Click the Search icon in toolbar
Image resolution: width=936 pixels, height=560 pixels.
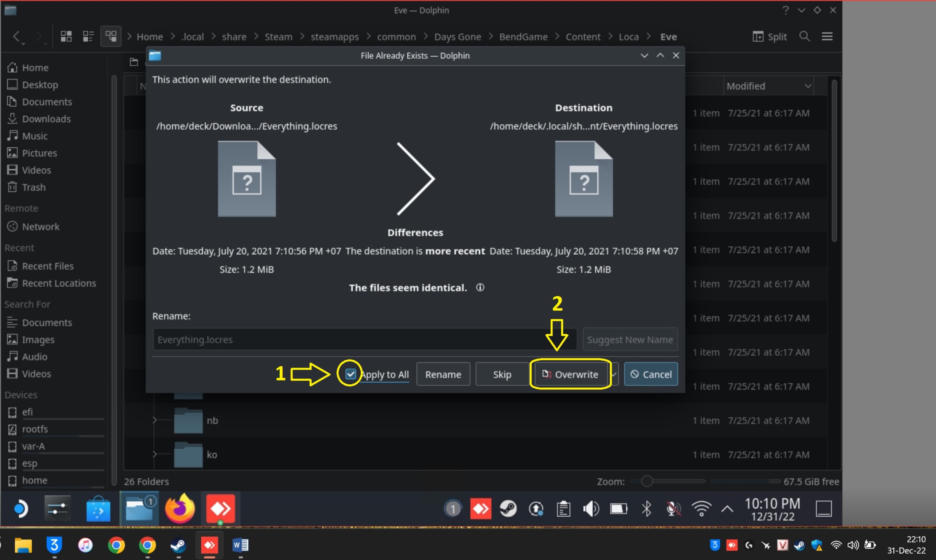[805, 37]
